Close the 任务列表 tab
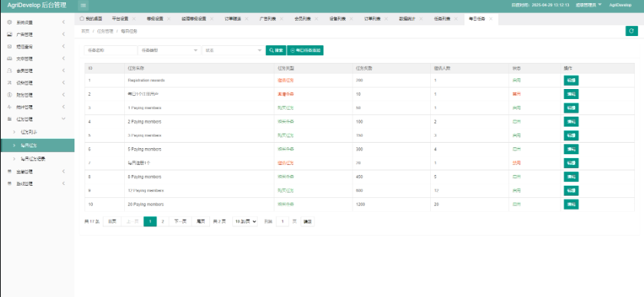 [455, 19]
